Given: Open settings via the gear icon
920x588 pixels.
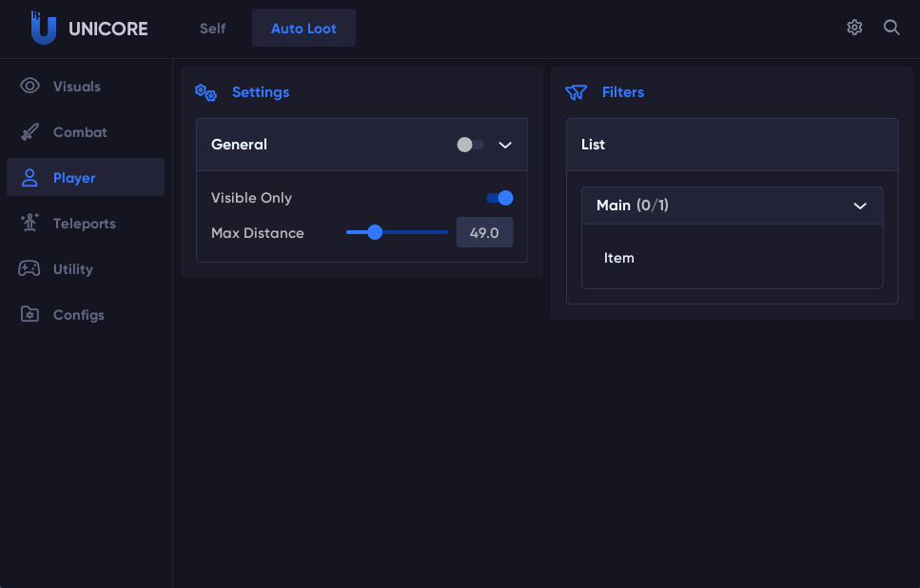Looking at the screenshot, I should click(x=854, y=28).
